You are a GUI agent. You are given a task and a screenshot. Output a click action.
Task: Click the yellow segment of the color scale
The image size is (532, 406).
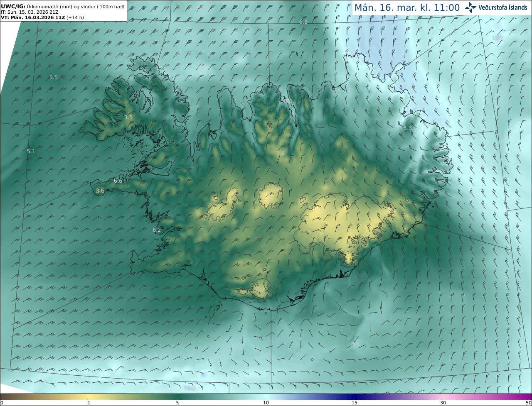89,396
